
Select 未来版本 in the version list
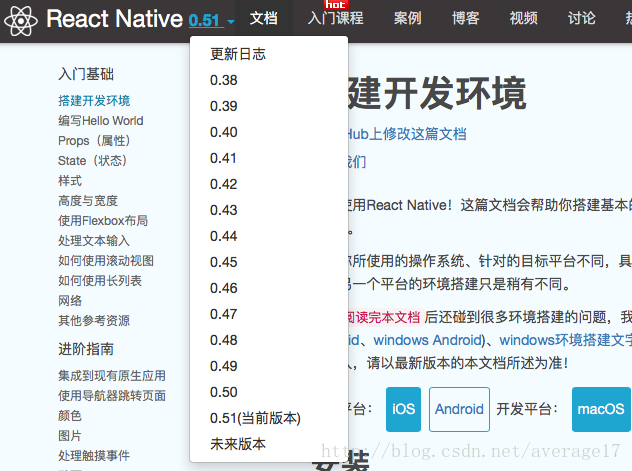(238, 444)
